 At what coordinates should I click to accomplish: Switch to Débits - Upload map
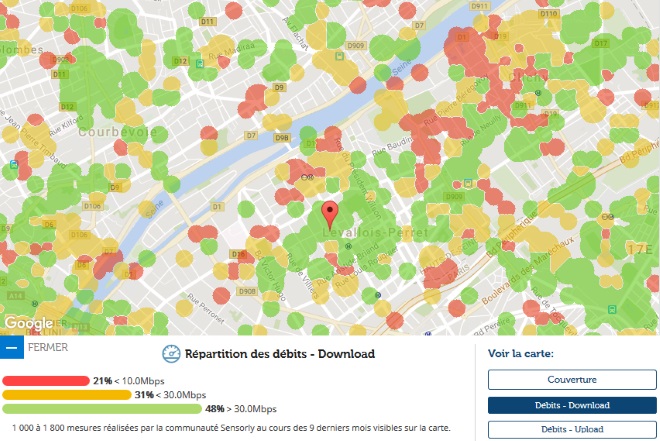[x=571, y=429]
